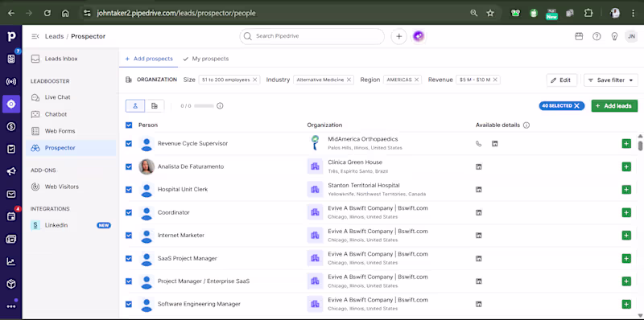The width and height of the screenshot is (644, 320).
Task: Open the Pipedrive logo home
Action: [x=11, y=37]
